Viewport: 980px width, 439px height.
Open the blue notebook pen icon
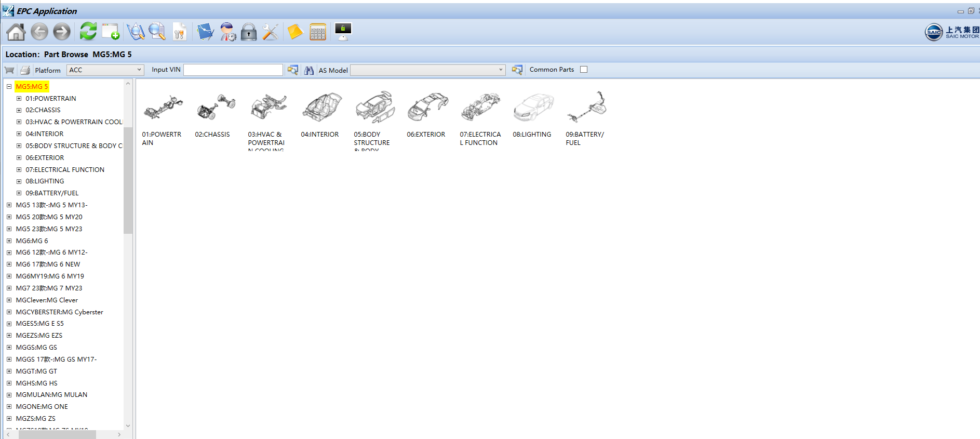click(x=205, y=32)
